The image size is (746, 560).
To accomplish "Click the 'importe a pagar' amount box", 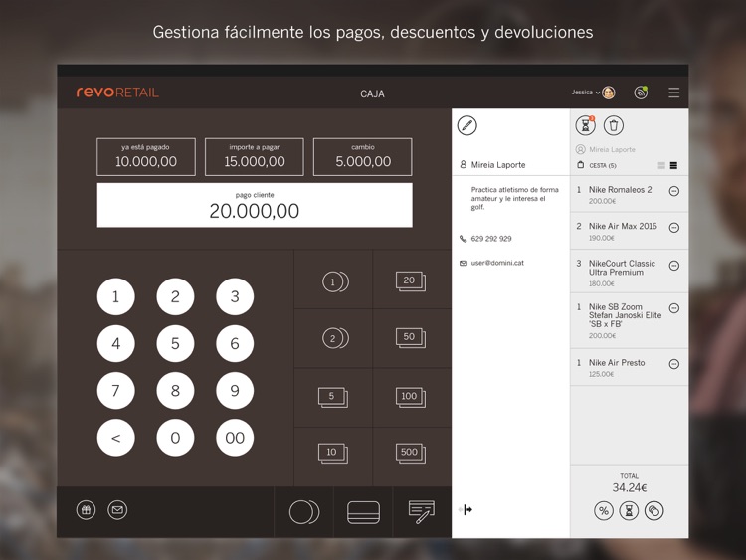I will 254,157.
